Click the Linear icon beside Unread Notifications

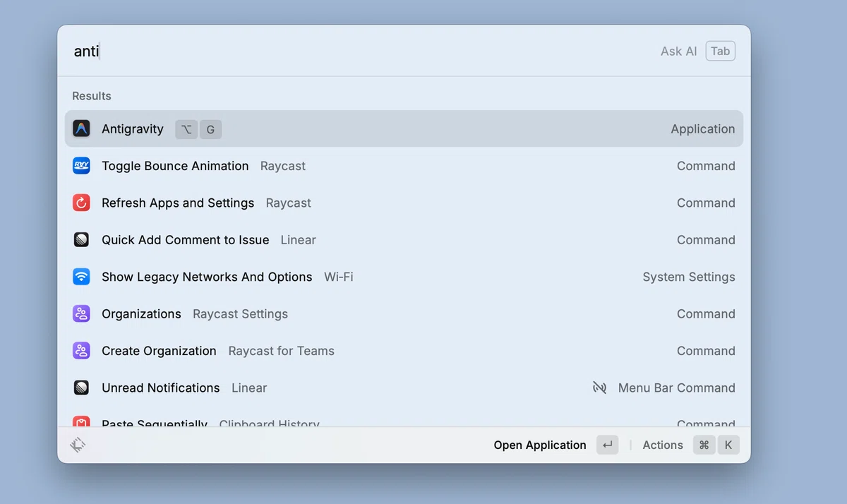coord(81,388)
